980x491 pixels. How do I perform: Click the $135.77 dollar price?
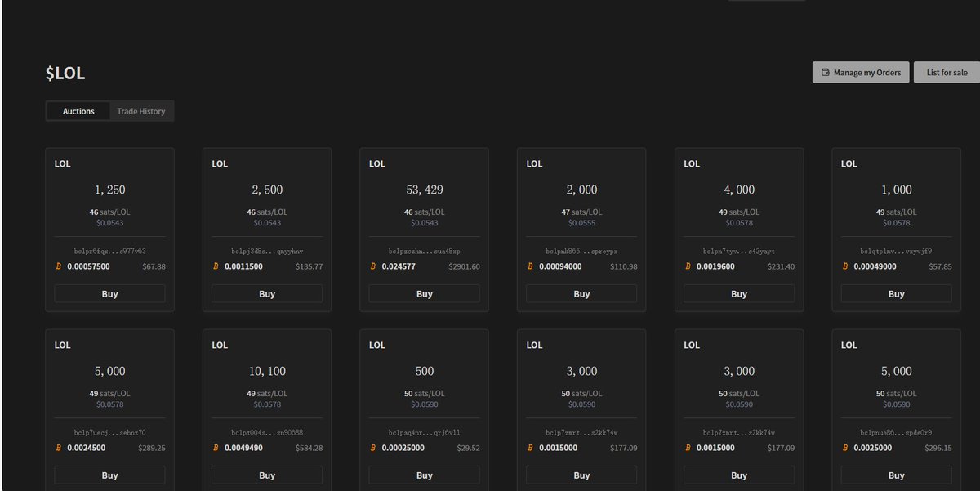[x=309, y=266]
